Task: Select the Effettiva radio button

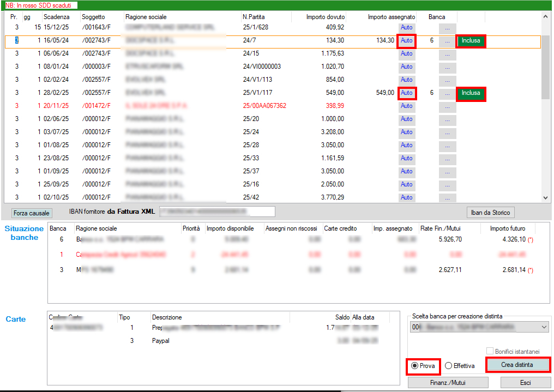Action: click(x=449, y=366)
